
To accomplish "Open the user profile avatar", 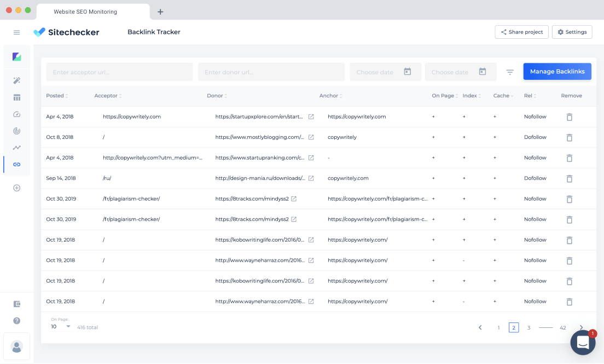I will point(16,347).
